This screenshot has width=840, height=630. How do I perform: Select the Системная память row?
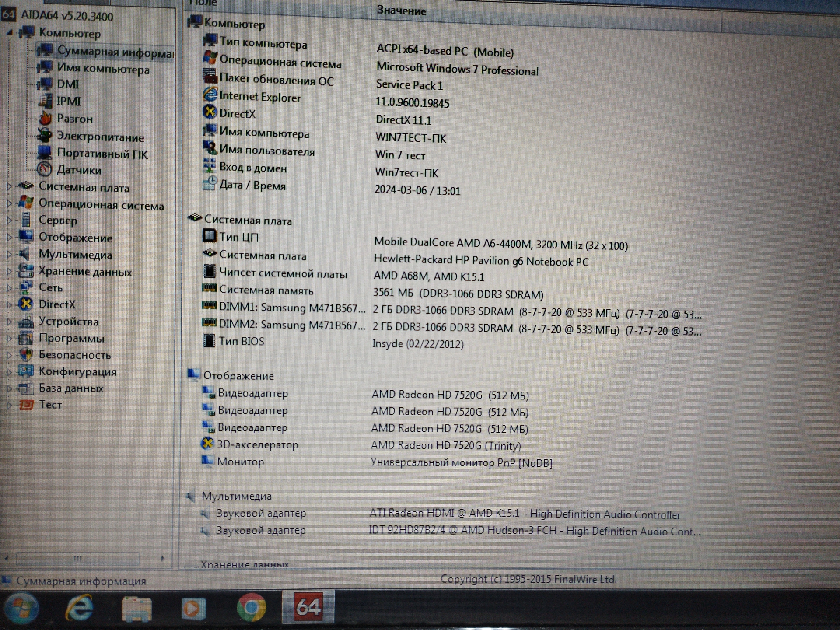coord(373,291)
